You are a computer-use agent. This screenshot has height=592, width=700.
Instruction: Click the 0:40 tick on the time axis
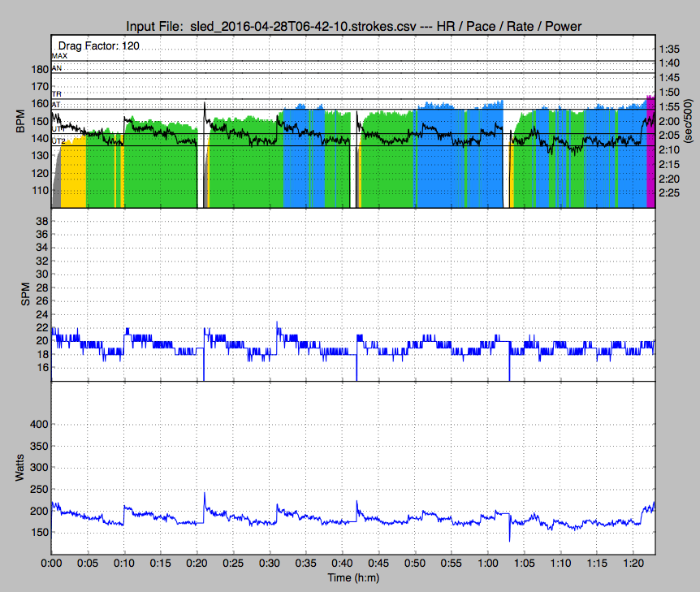[x=342, y=561]
